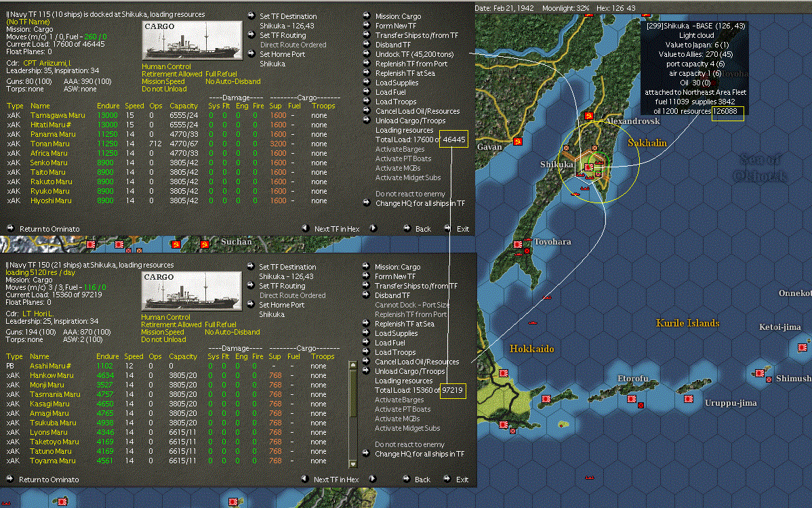The image size is (812, 508).
Task: Toggle No Auto-Disband in TF 150 panel
Action: pyautogui.click(x=232, y=332)
